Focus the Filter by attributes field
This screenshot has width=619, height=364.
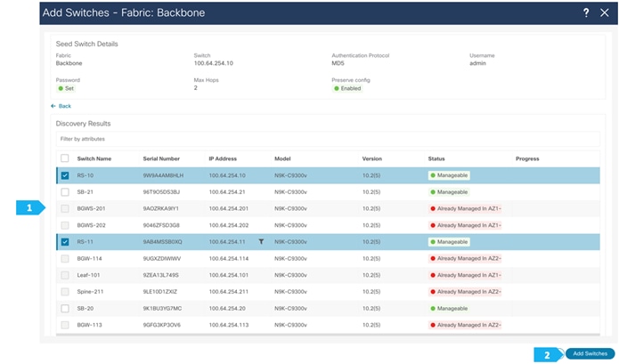tap(328, 139)
